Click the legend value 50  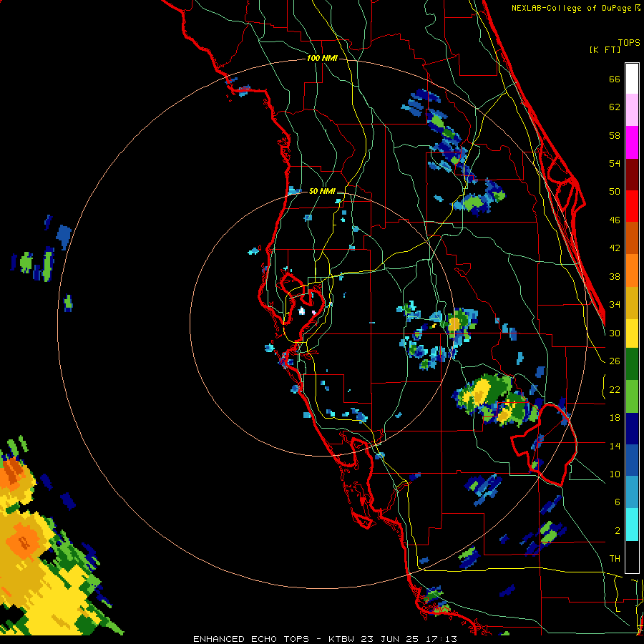tap(615, 192)
